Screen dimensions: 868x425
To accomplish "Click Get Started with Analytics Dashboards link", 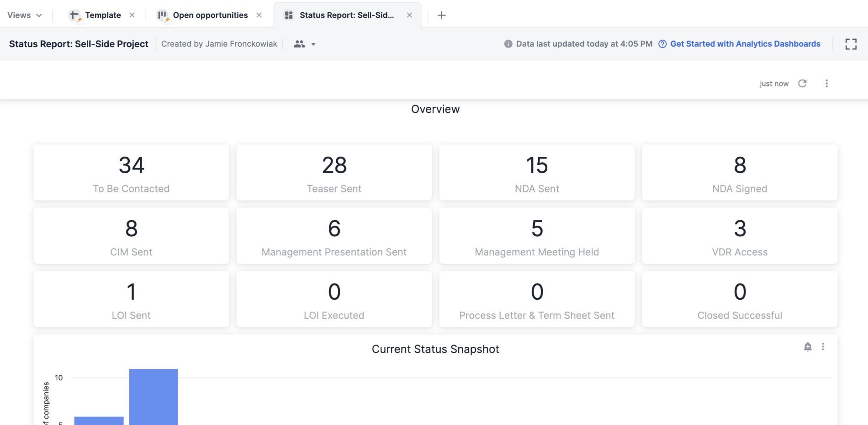I will [x=745, y=44].
